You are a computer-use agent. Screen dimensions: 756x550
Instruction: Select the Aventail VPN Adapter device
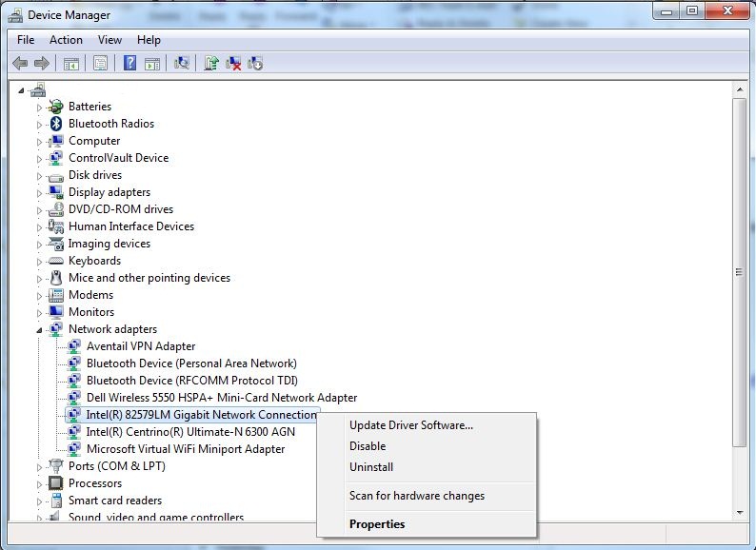[141, 346]
